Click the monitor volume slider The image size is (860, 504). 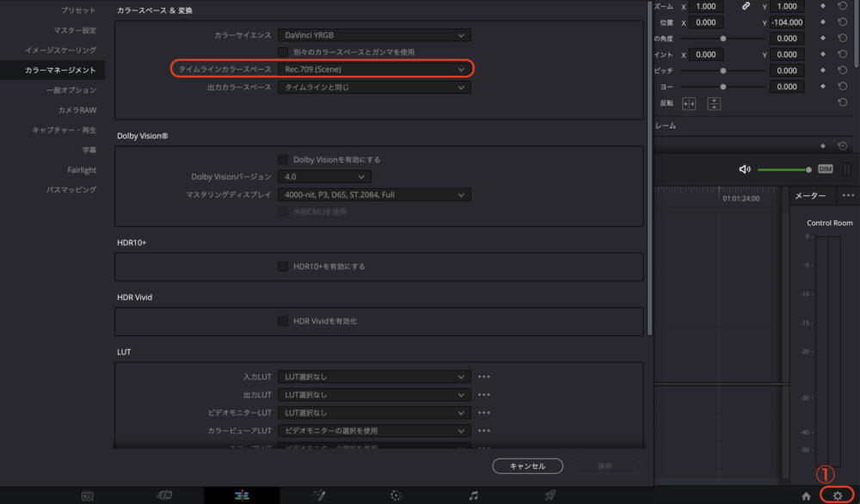point(783,169)
